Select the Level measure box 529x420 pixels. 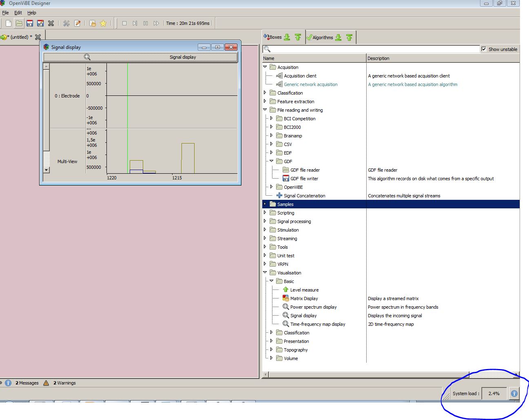tap(304, 290)
